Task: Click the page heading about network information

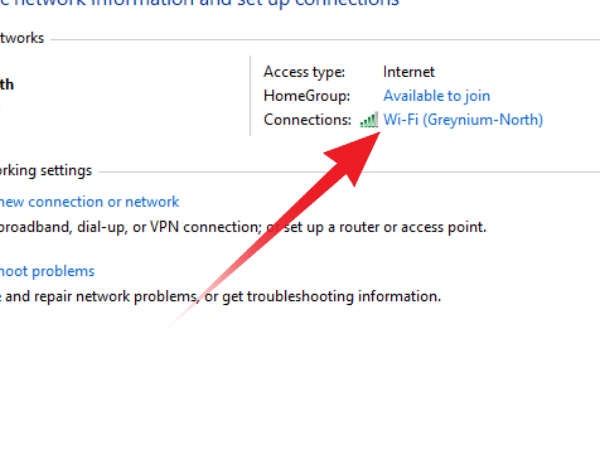Action: click(x=200, y=4)
